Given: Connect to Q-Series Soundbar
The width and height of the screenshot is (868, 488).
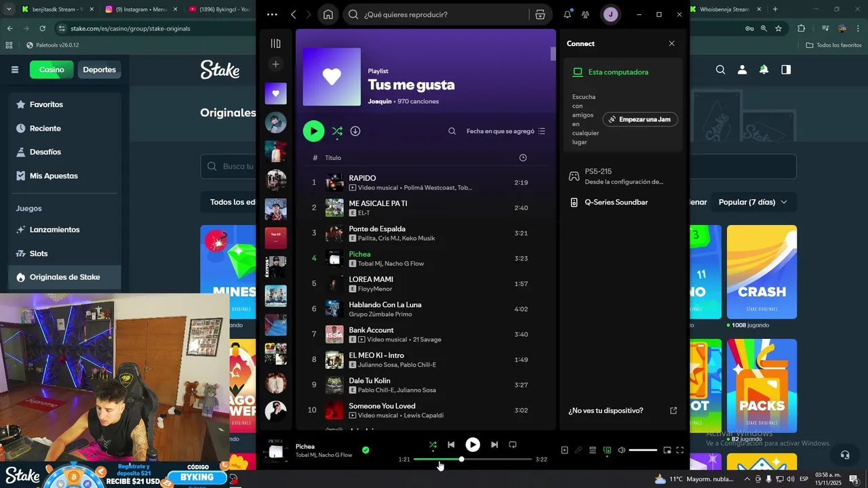Looking at the screenshot, I should click(623, 202).
